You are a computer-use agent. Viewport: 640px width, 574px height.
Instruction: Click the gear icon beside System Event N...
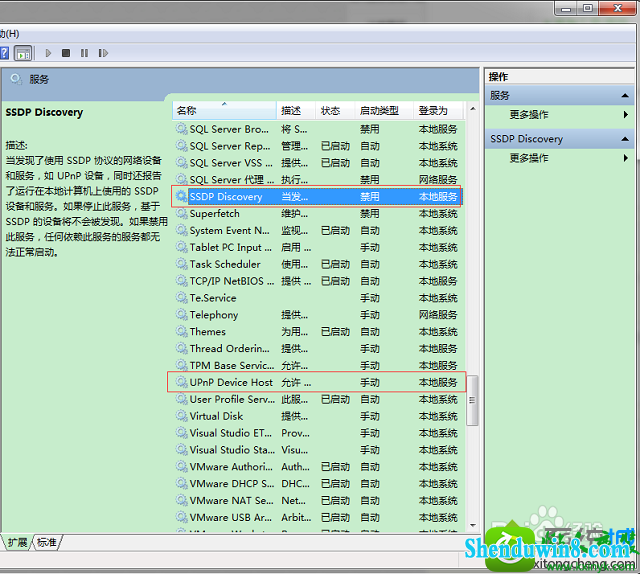coord(182,230)
